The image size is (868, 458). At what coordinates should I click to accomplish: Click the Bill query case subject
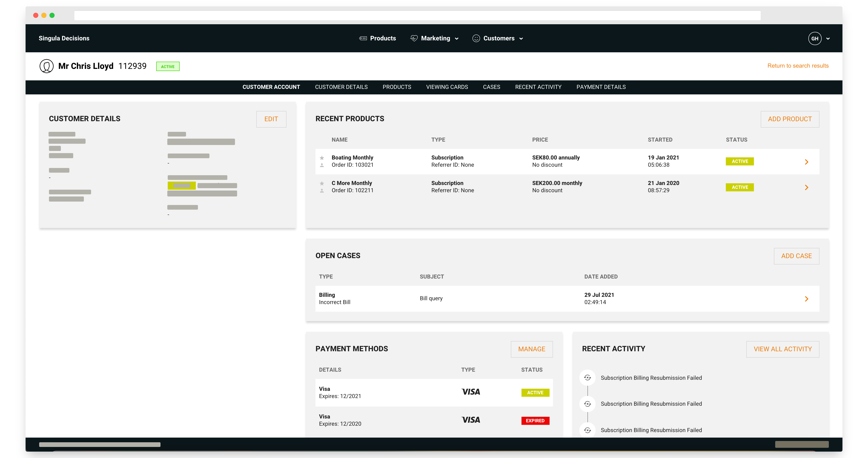[x=431, y=299]
